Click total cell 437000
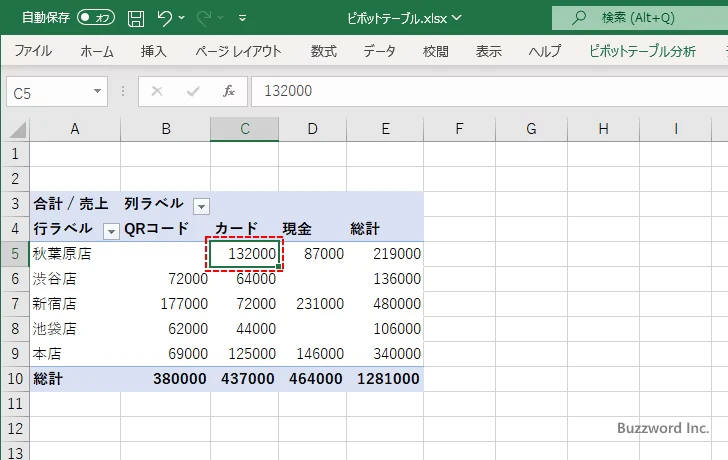 coord(245,379)
